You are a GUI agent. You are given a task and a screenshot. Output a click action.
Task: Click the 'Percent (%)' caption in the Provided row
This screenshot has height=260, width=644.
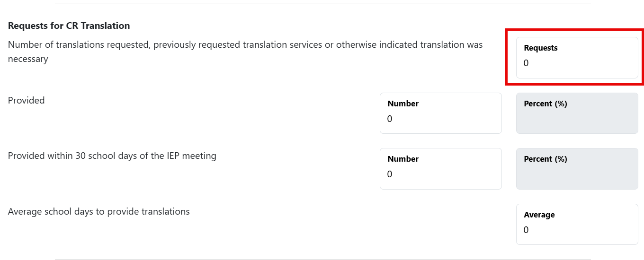point(546,104)
